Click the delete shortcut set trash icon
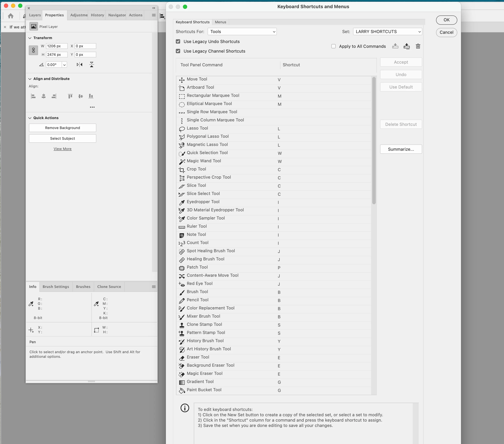 click(x=418, y=46)
